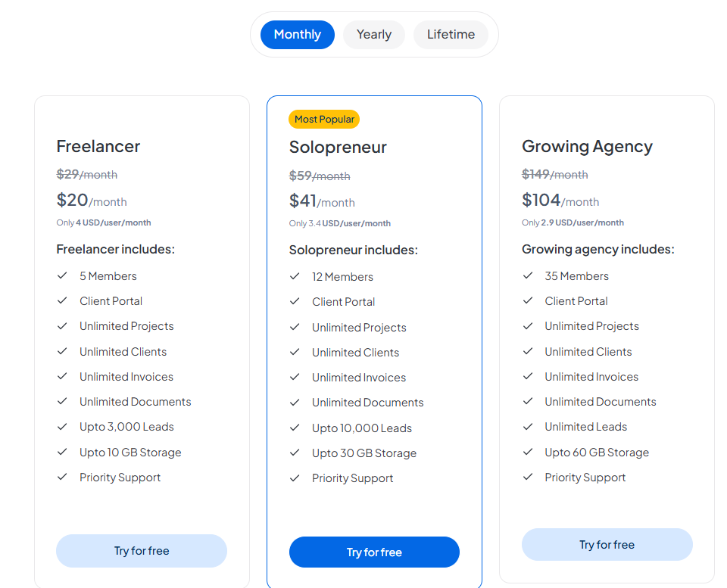Click the Solopreneur $41/month price
Image resolution: width=727 pixels, height=588 pixels.
point(322,201)
